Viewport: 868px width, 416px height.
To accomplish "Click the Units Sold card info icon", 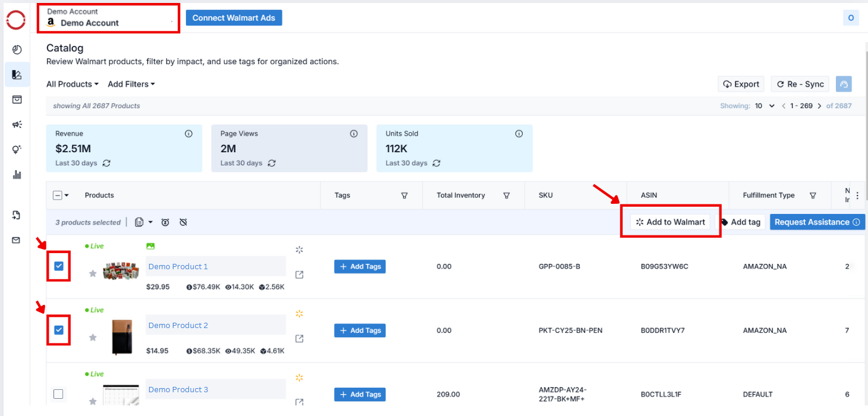I will [519, 134].
